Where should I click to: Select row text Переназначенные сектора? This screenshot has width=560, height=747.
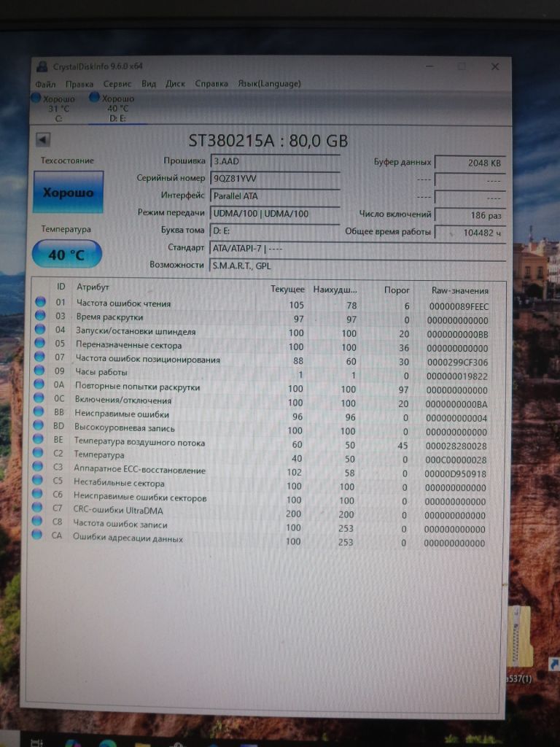point(128,345)
